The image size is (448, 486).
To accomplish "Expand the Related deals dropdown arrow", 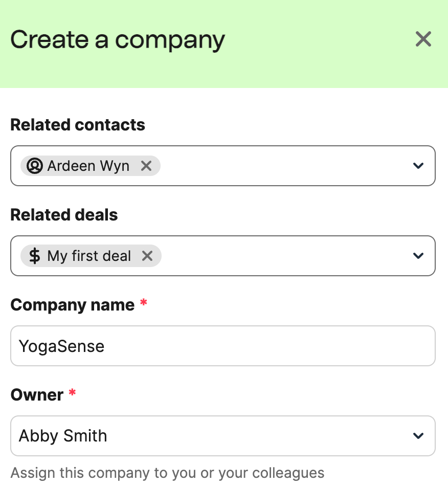I will [x=418, y=256].
